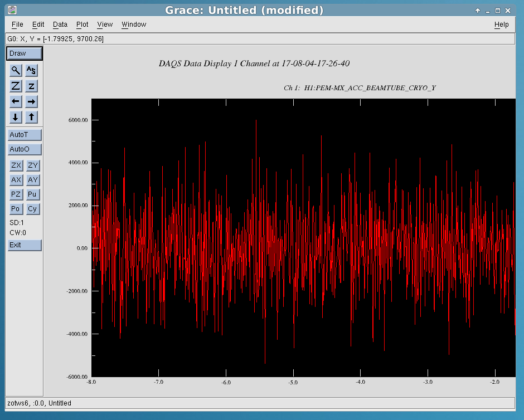524x420 pixels.
Task: Click the X-axis label -3.0
Action: coord(428,382)
